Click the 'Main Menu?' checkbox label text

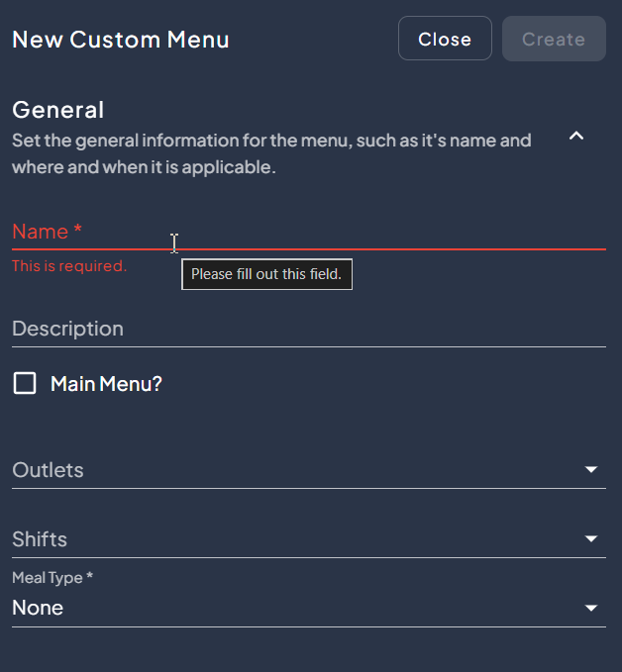(x=106, y=384)
